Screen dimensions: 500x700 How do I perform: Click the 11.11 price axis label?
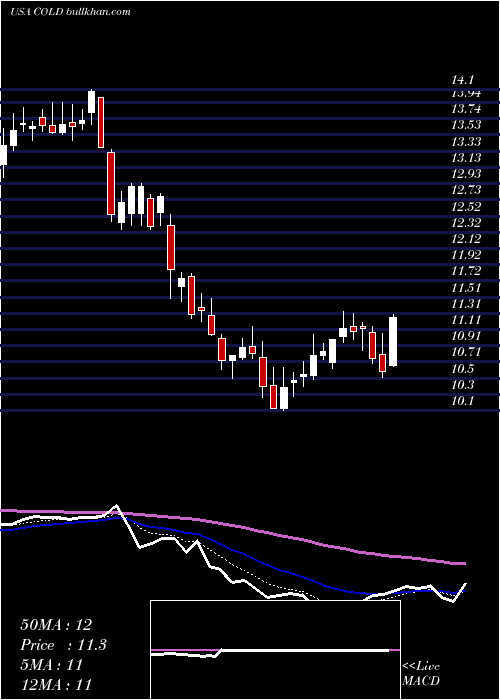466,320
